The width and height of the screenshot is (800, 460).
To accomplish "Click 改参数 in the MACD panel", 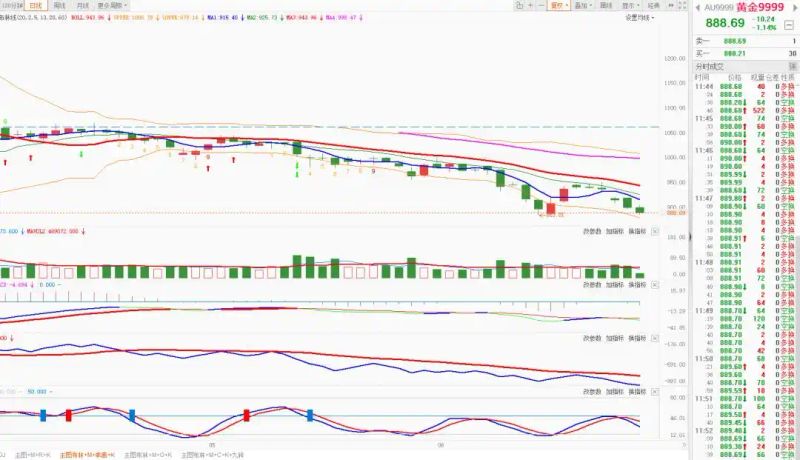I will 592,285.
